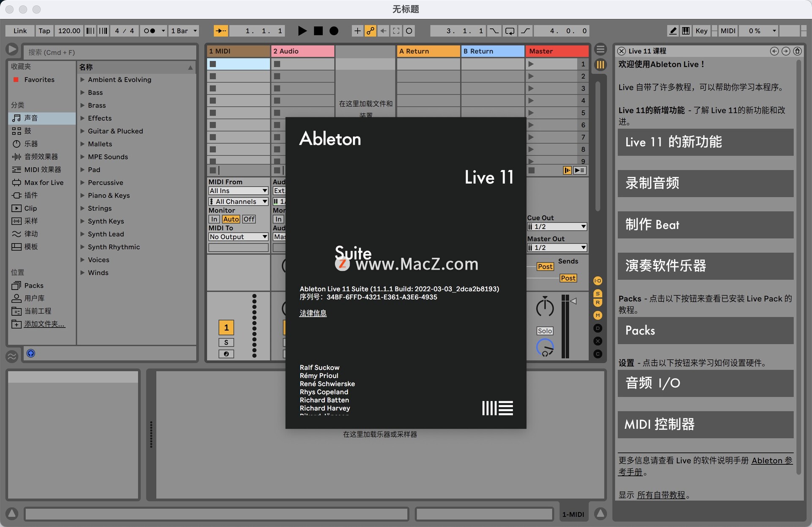
Task: Go to previous lesson page arrow
Action: tap(774, 51)
